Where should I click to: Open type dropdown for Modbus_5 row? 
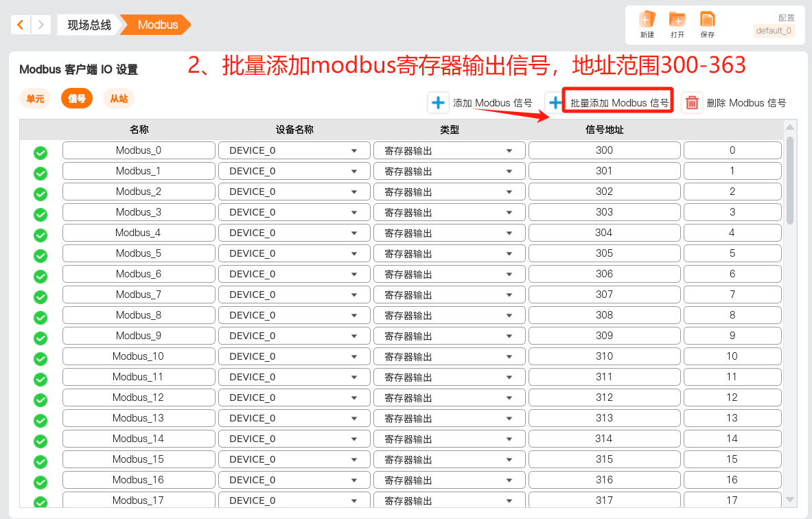449,253
